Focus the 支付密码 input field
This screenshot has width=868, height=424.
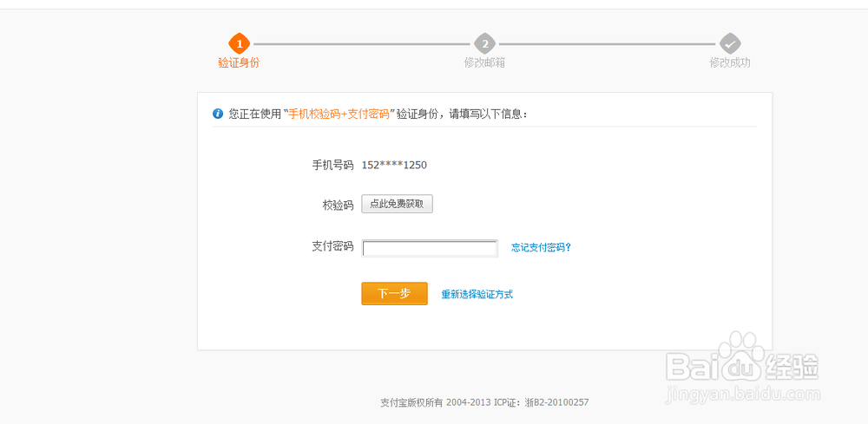point(431,248)
